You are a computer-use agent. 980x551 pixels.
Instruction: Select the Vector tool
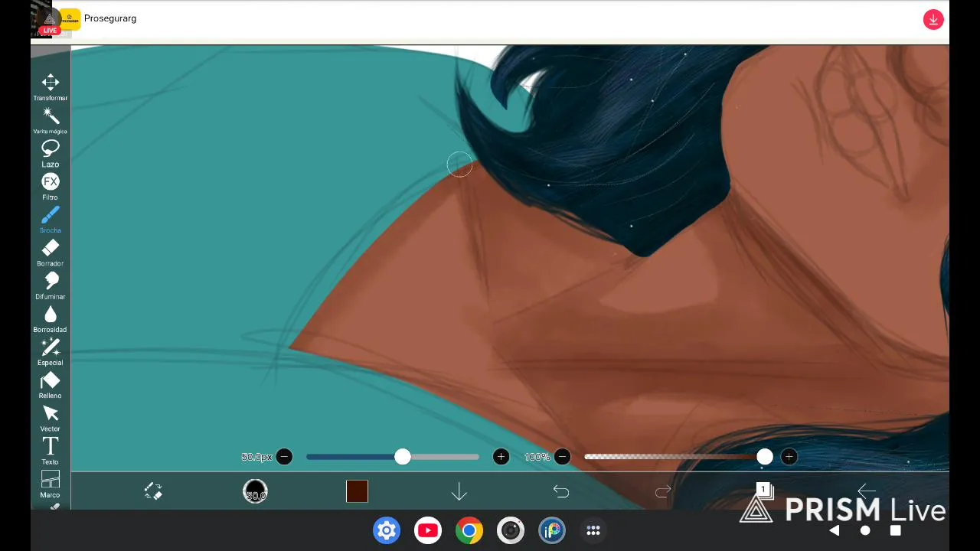[x=51, y=417]
